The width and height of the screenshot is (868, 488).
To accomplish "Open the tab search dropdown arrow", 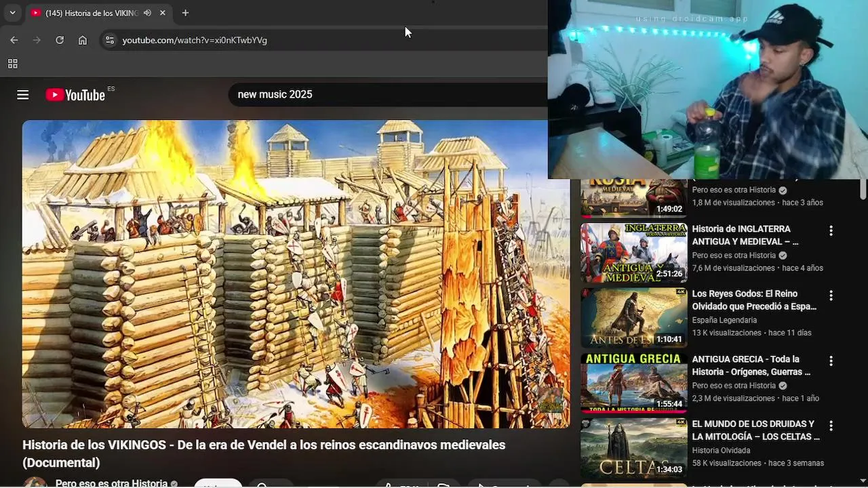I will (x=12, y=13).
